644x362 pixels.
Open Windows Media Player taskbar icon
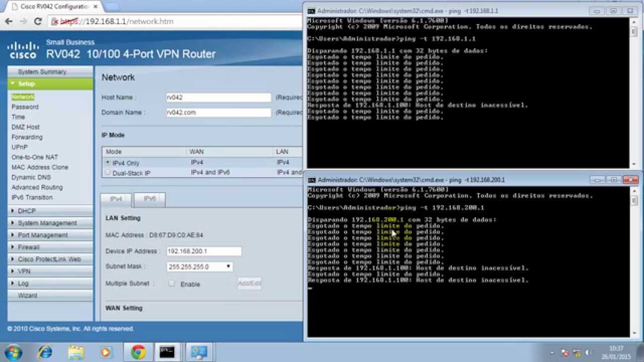click(x=106, y=352)
